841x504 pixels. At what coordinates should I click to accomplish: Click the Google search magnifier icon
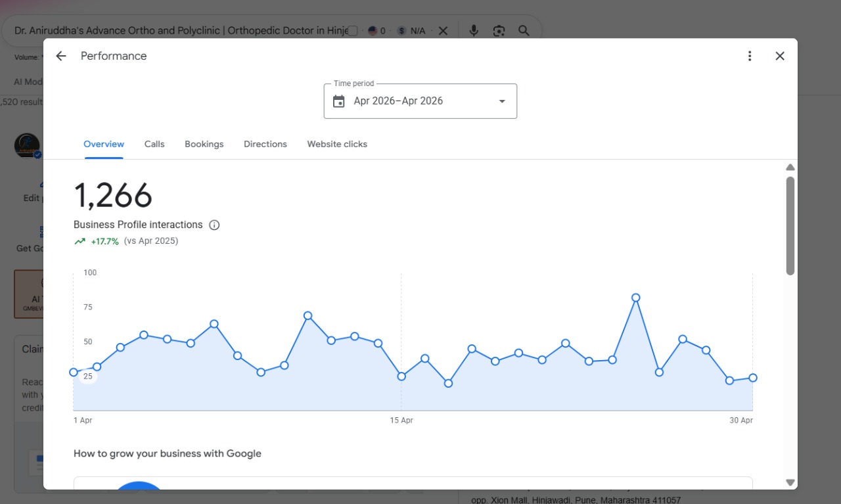click(x=524, y=31)
